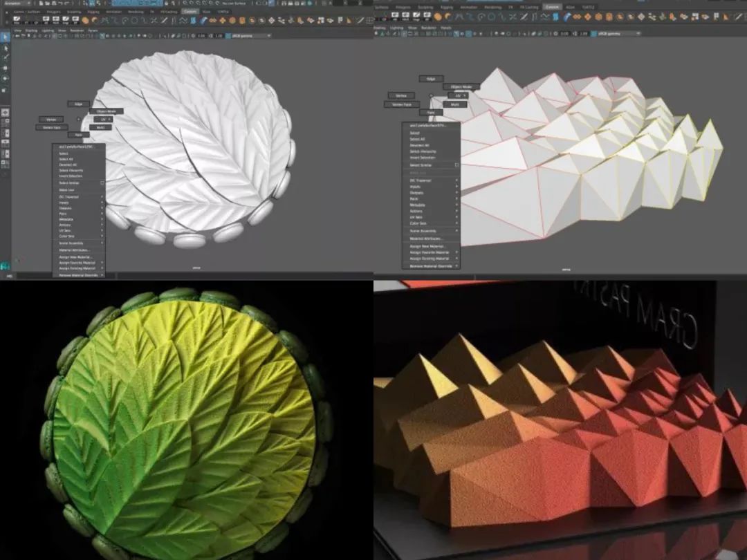The image size is (747, 560).
Task: Toggle Select Similar option box in left context menu
Action: click(x=102, y=183)
